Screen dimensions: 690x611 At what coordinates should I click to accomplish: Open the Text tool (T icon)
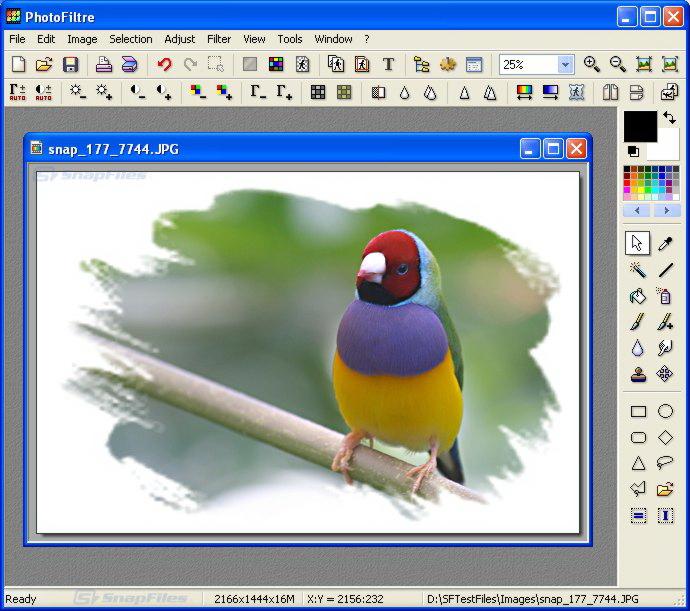388,65
